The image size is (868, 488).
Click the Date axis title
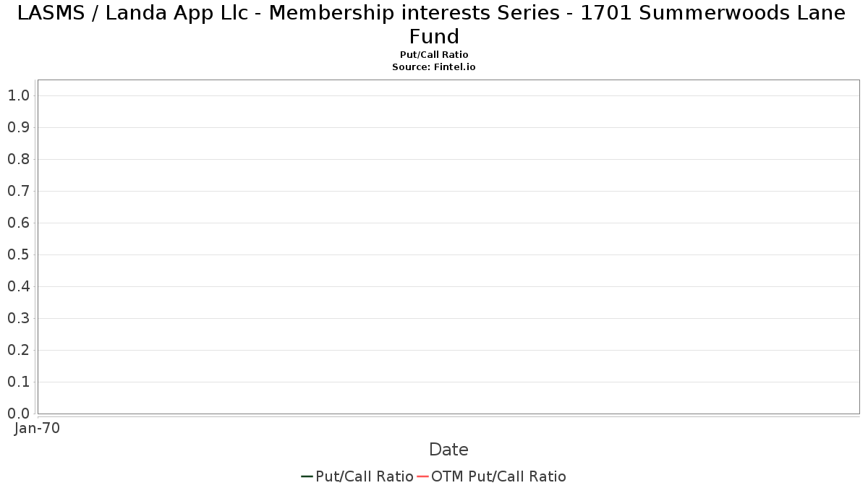448,450
